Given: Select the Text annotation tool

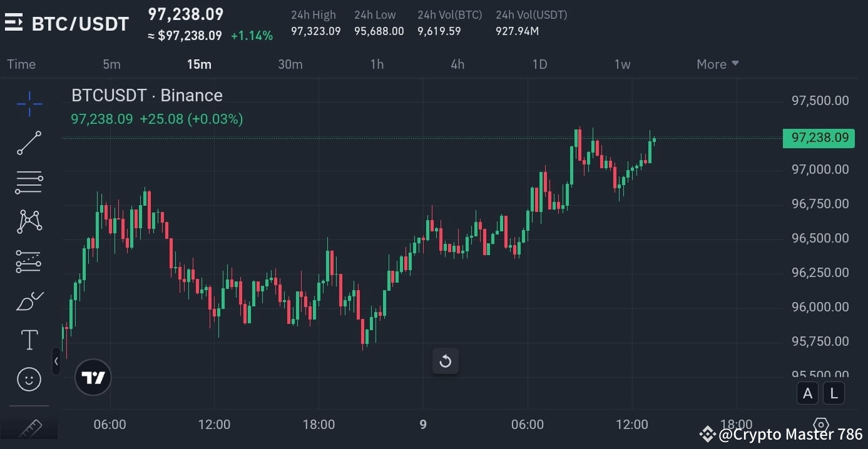Looking at the screenshot, I should coord(29,339).
